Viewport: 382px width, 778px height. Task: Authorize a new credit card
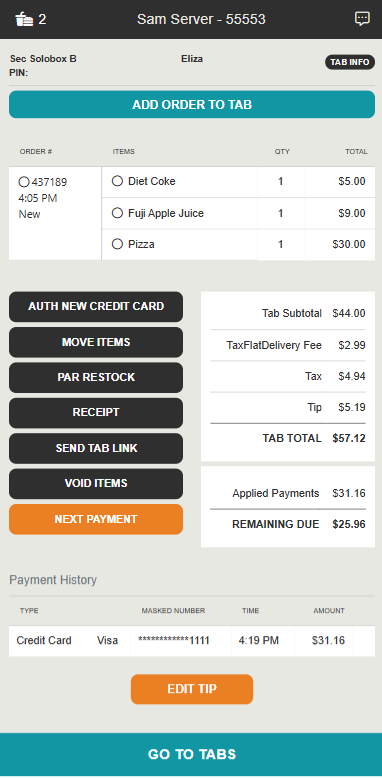click(96, 307)
